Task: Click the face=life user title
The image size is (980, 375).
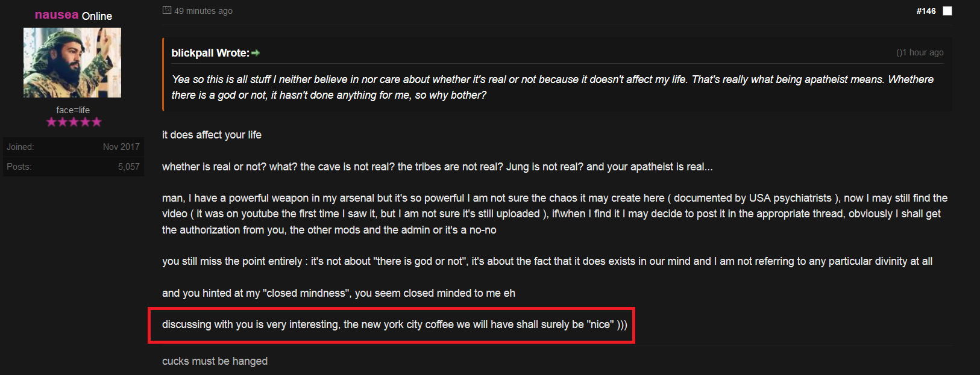Action: [x=73, y=110]
